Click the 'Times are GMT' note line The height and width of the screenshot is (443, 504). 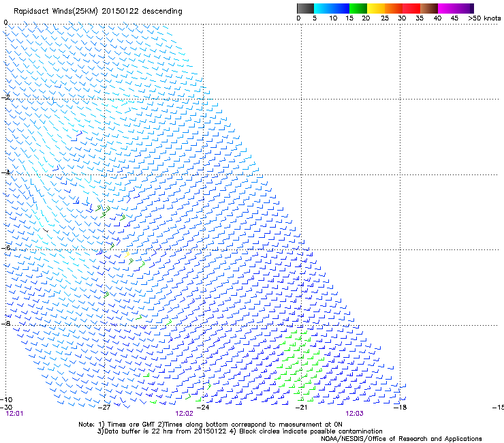(x=210, y=425)
